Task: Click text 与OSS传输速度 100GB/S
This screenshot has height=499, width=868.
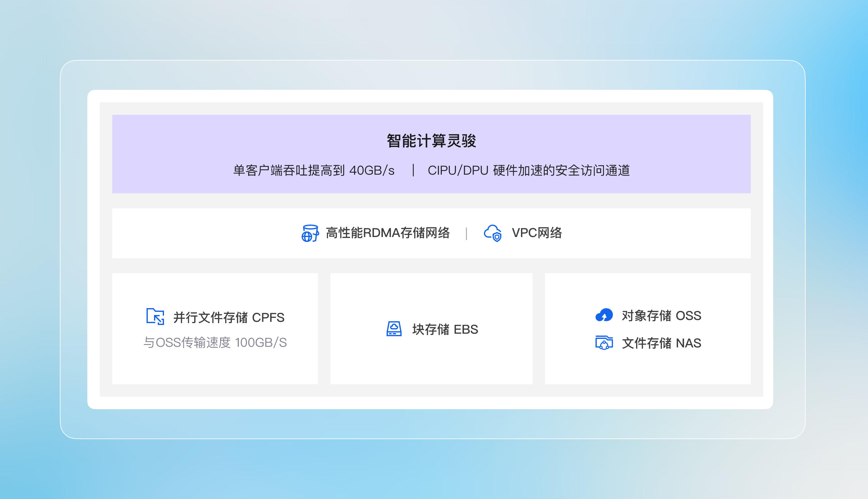Action: [x=215, y=342]
